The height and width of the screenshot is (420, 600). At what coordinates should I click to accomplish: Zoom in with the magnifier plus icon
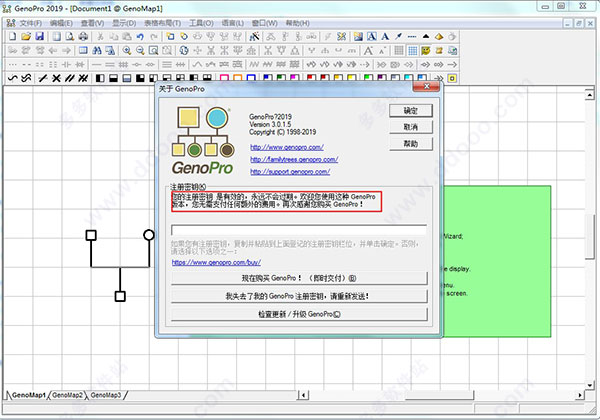(x=127, y=50)
